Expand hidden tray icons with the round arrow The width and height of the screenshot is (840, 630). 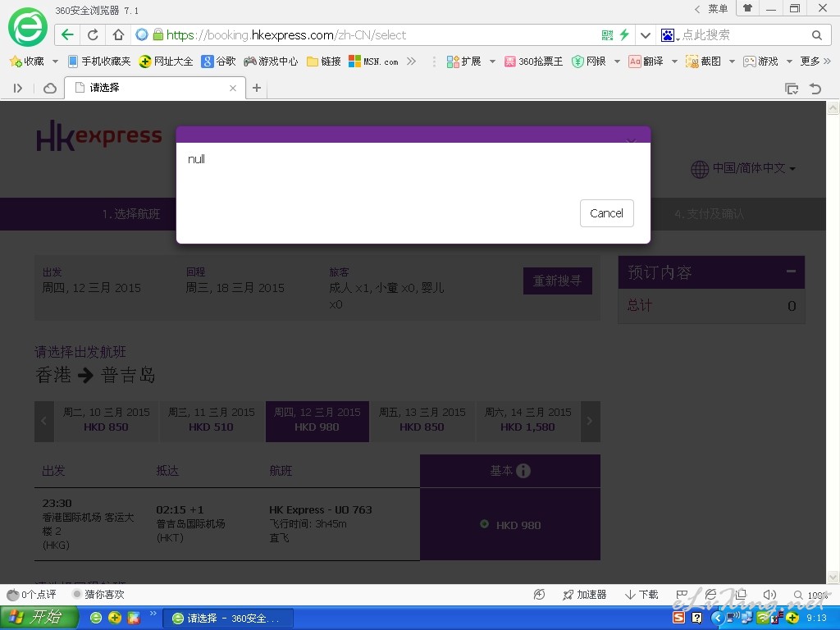[x=718, y=618]
